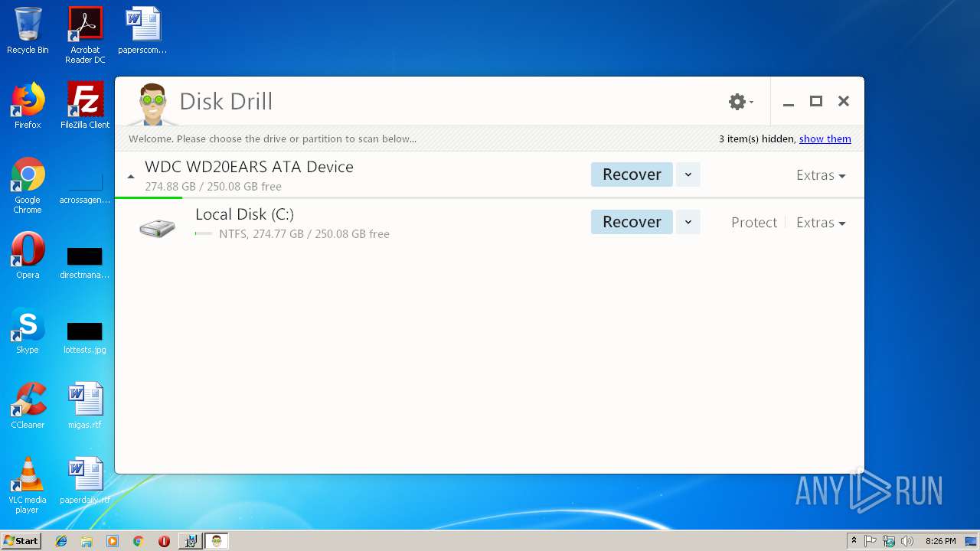Open FileZilla Client desktop shortcut
The width and height of the screenshot is (980, 551).
pyautogui.click(x=85, y=106)
